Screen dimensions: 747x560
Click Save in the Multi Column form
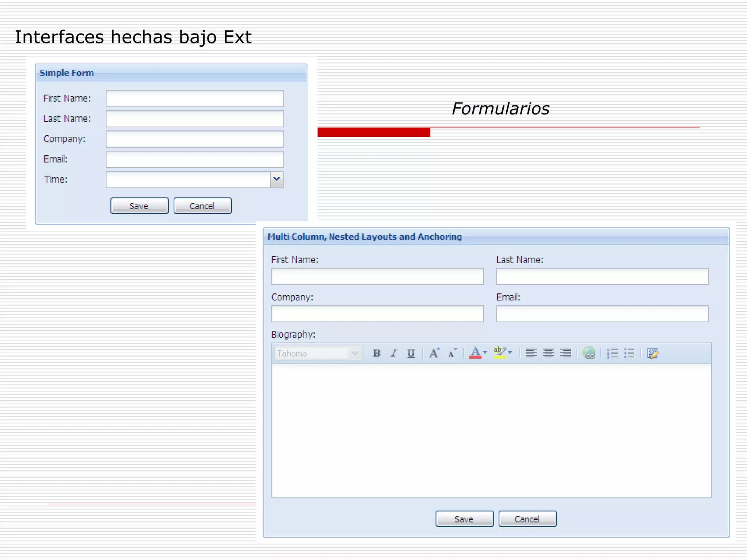coord(464,519)
